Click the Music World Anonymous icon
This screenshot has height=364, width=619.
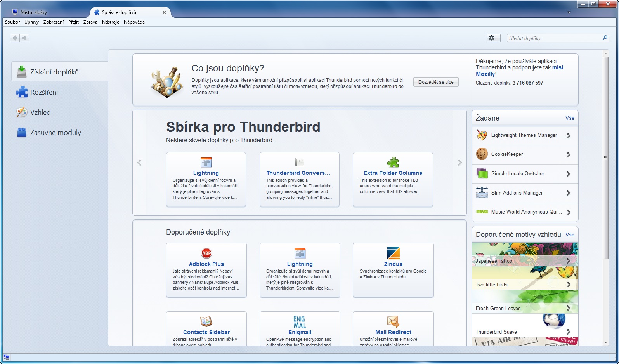482,212
